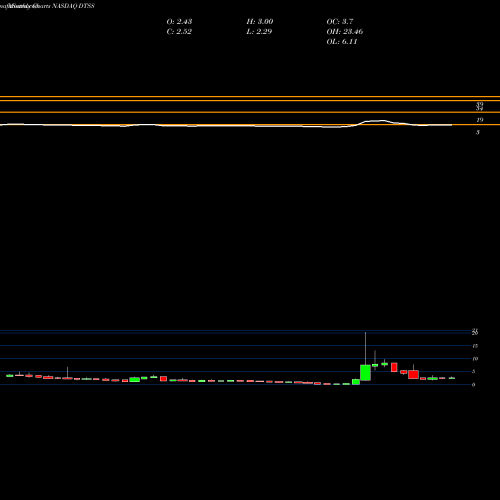Click the OH: 23.46 reading
The image size is (500, 500).
click(345, 31)
